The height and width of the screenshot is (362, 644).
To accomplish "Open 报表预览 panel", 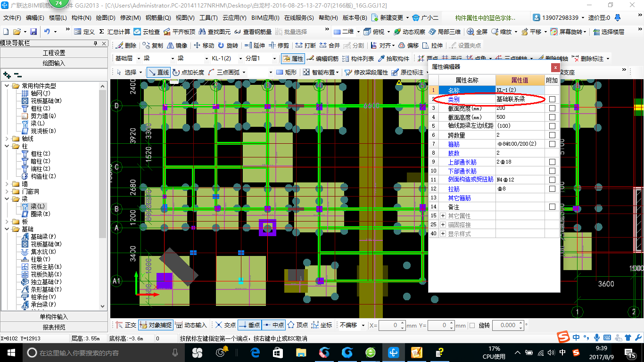I will point(54,327).
